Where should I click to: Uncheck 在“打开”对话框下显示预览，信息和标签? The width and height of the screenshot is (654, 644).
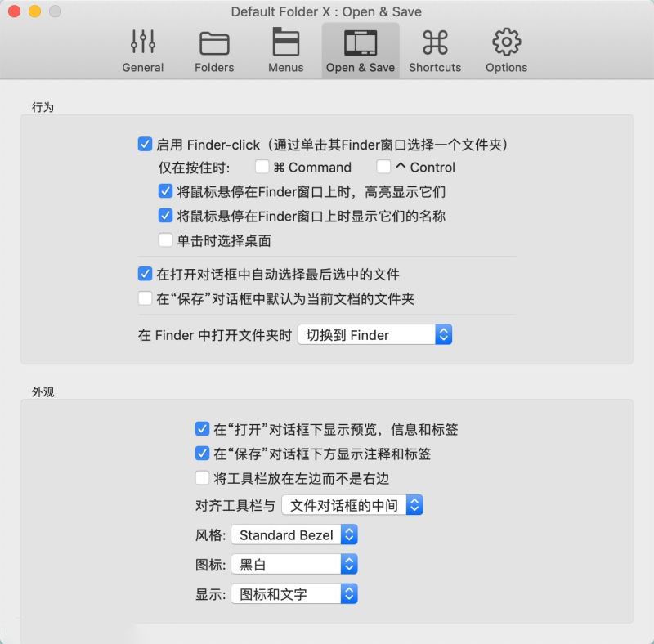[202, 428]
